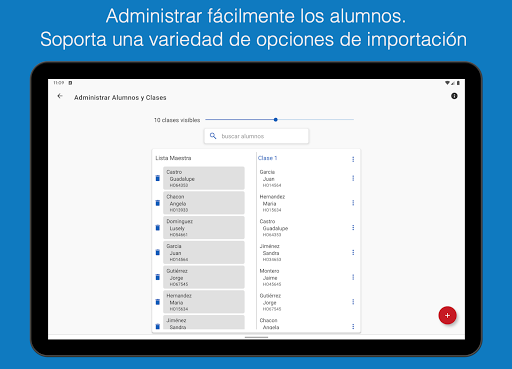Select the Clase 1 column title
The height and width of the screenshot is (369, 512).
pos(267,158)
